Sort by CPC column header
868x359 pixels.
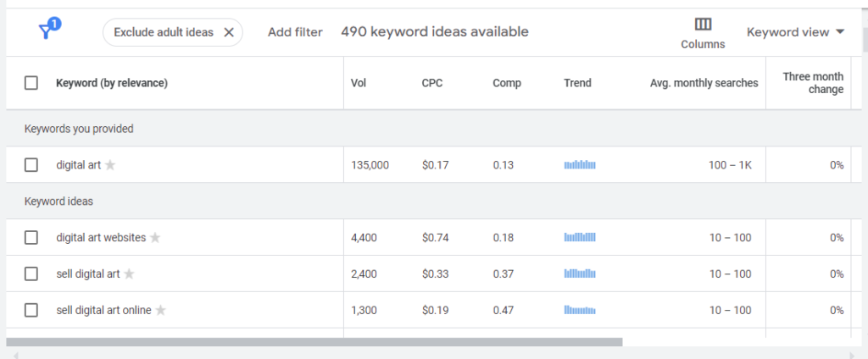(x=431, y=84)
